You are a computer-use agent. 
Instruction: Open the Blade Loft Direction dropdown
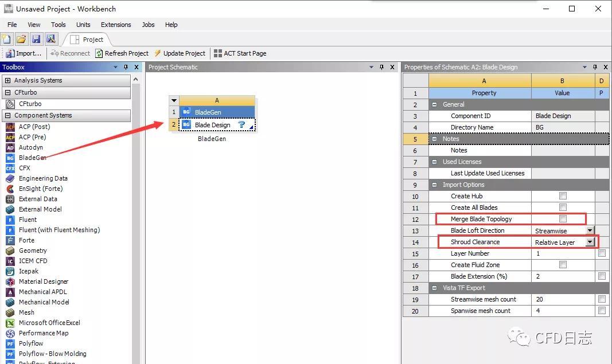pyautogui.click(x=590, y=230)
